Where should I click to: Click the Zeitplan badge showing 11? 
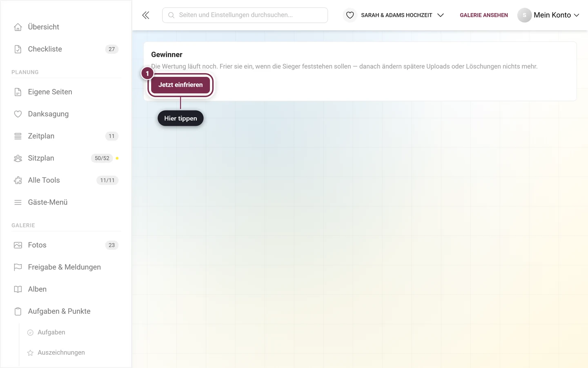112,136
